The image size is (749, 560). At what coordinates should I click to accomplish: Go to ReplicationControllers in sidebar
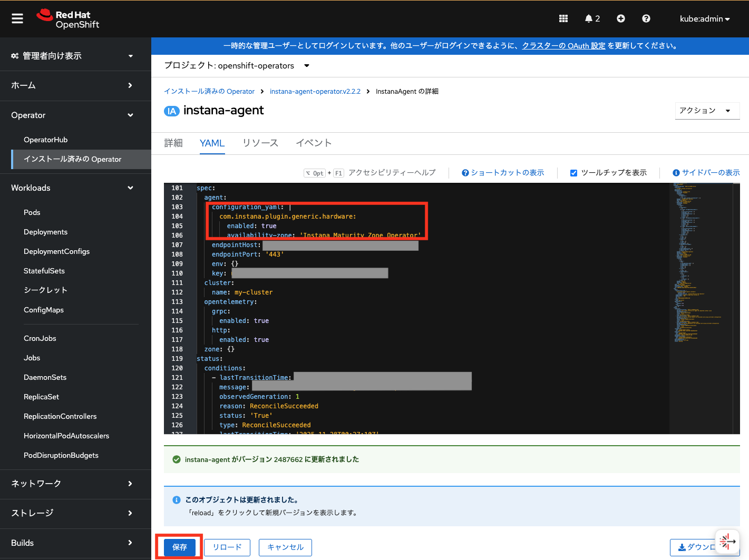pyautogui.click(x=60, y=416)
